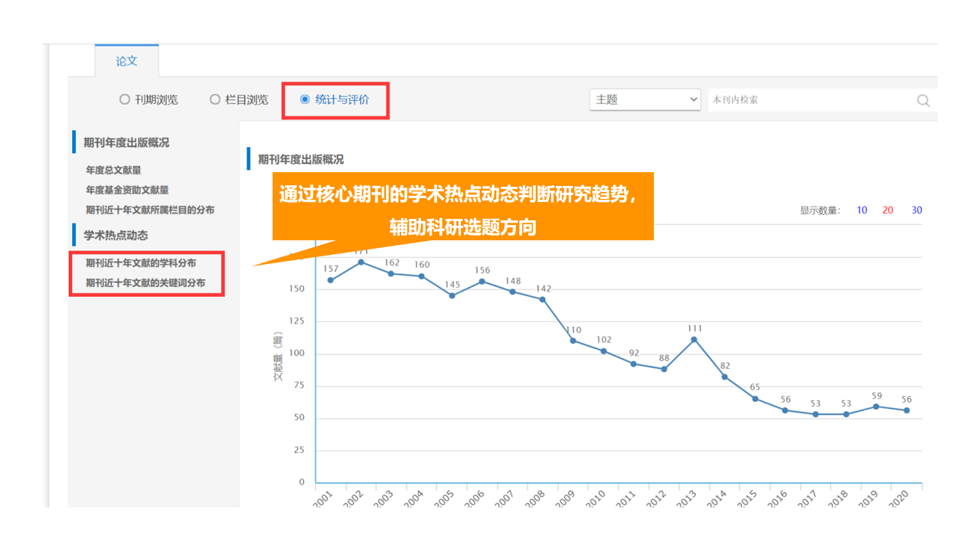980x551 pixels.
Task: Click the 2015 data point labeled 65
Action: (755, 399)
